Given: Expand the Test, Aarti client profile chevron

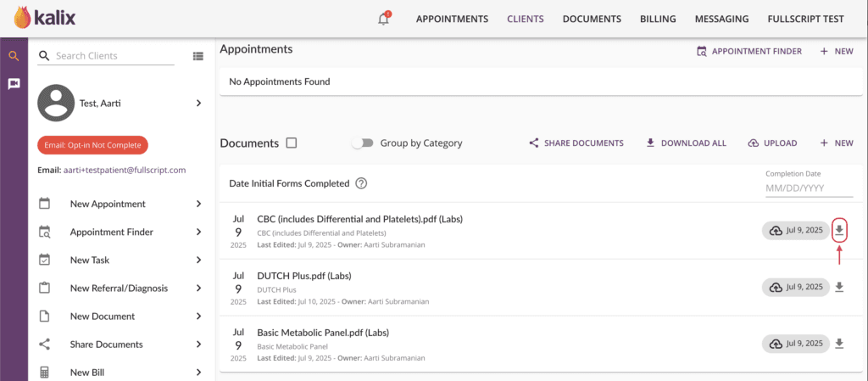Looking at the screenshot, I should pos(198,103).
